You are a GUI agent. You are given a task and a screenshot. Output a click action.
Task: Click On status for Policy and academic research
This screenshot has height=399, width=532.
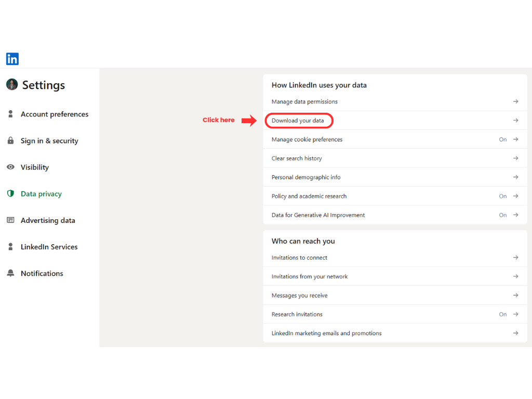pos(503,196)
